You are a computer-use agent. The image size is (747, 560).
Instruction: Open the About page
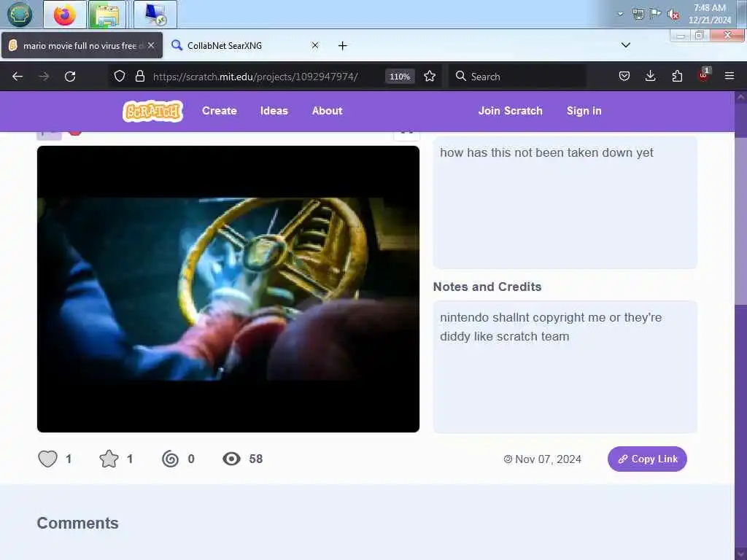[327, 111]
